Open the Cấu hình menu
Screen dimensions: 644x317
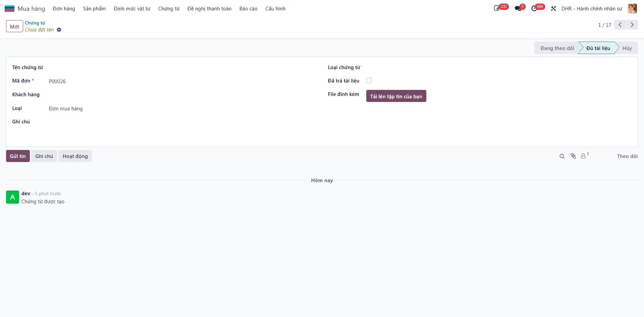click(275, 9)
